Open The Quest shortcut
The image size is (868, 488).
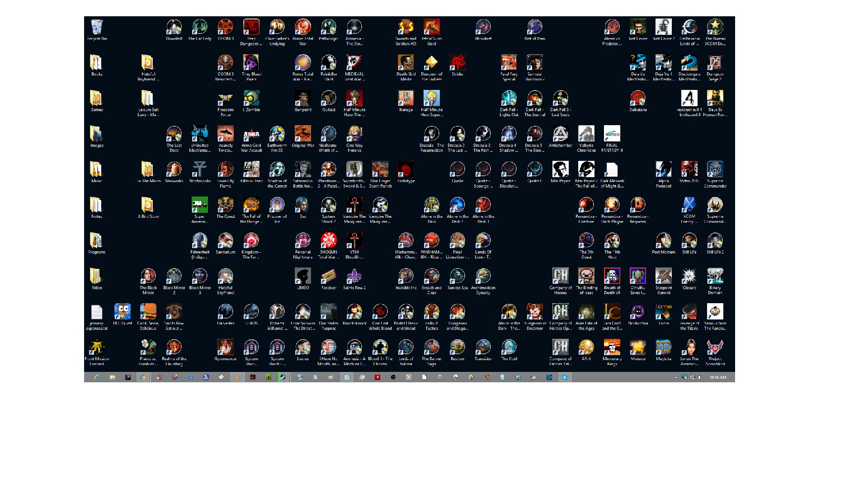click(226, 208)
